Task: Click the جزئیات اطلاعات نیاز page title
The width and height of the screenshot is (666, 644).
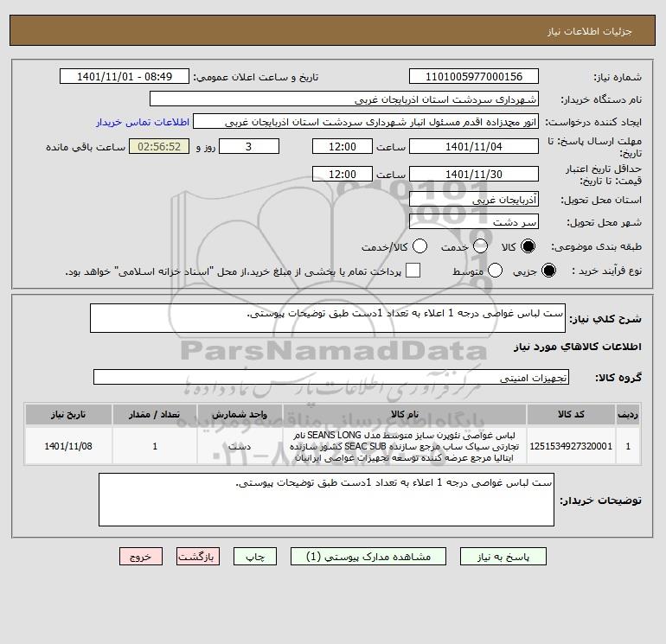Action: click(590, 31)
